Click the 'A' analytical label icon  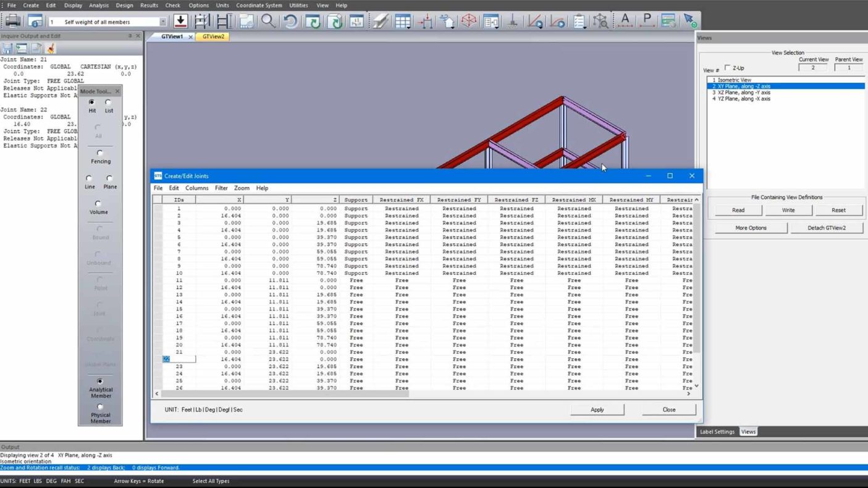click(625, 22)
